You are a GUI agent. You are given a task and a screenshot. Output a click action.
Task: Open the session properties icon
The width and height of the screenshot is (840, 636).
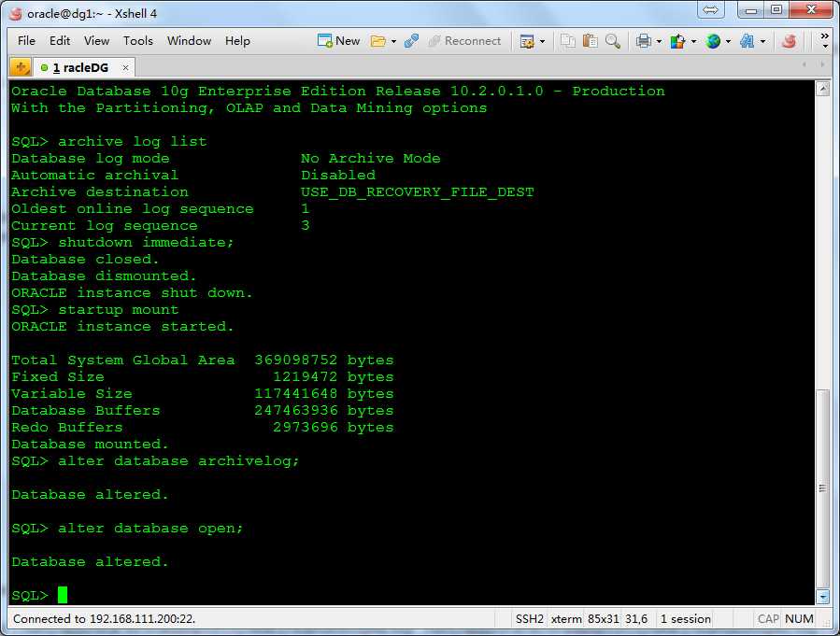[527, 41]
